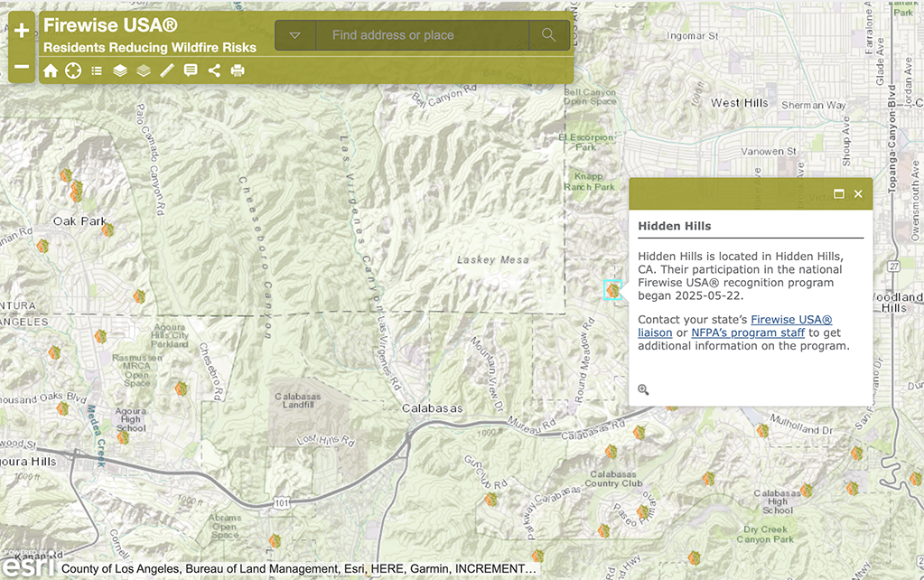Open the Legend list icon
This screenshot has width=924, height=580.
[x=97, y=70]
